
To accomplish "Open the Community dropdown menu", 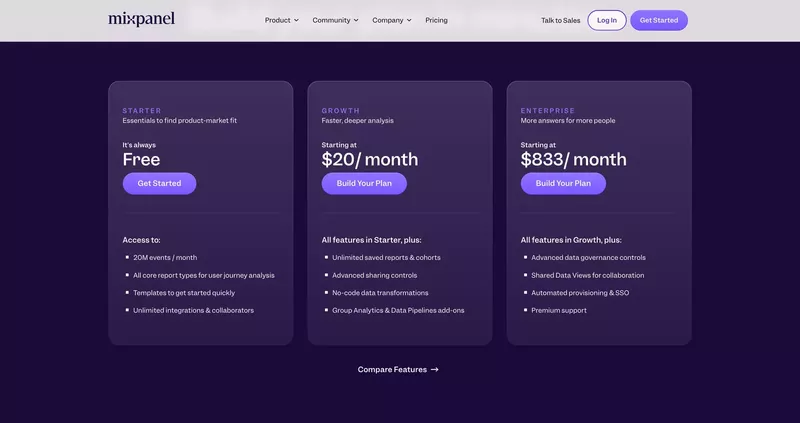I will click(335, 20).
